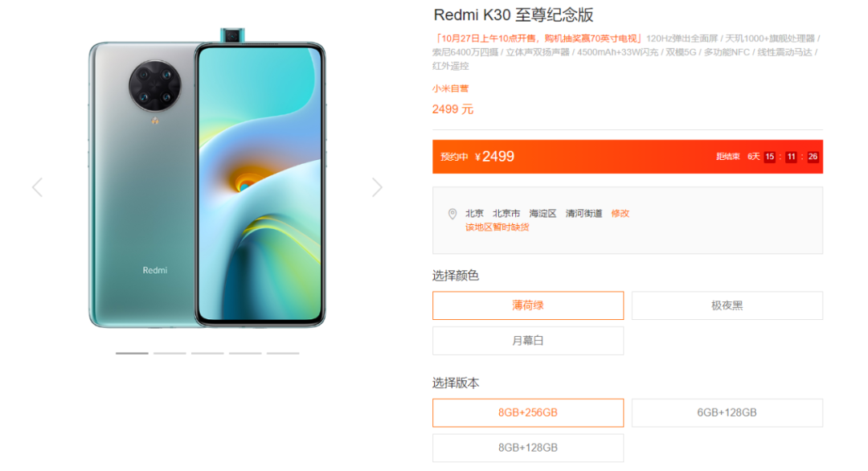Jump to the third carousel indicator bar
Screen dimensions: 868x471
pos(207,353)
